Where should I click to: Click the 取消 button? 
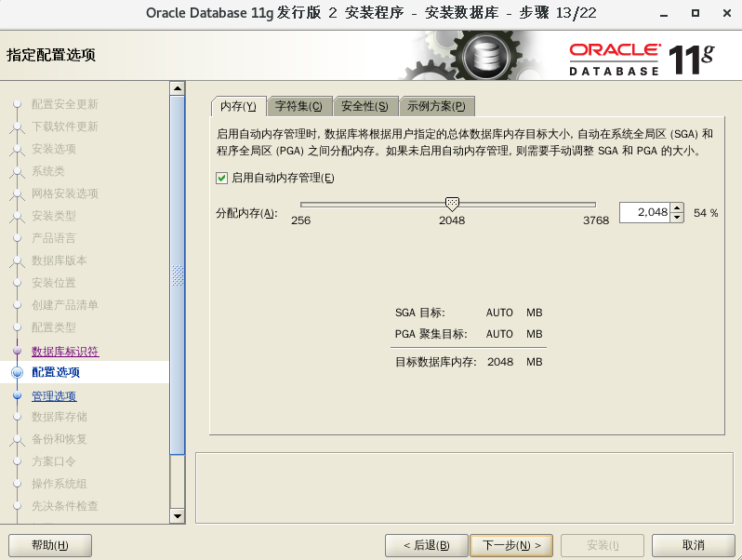694,545
